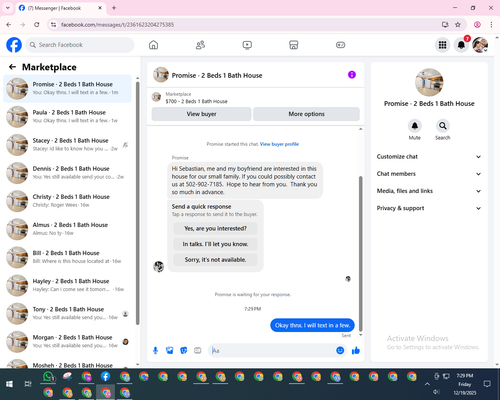Open the Christy 2 Beds 1 Bath House chat
This screenshot has width=500, height=400.
68,201
